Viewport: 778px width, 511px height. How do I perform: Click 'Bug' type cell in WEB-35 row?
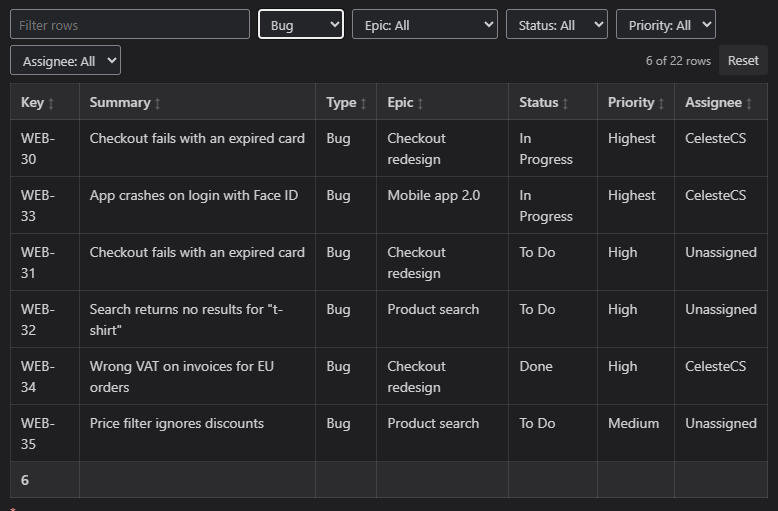click(346, 434)
